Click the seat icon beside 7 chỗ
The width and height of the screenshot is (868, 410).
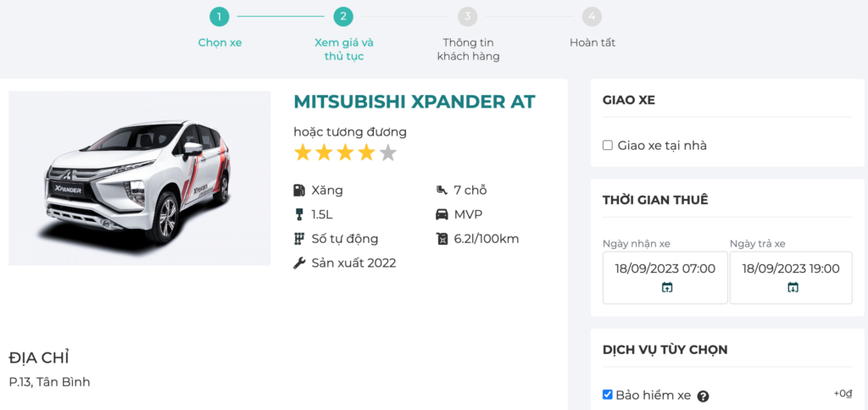(x=442, y=191)
